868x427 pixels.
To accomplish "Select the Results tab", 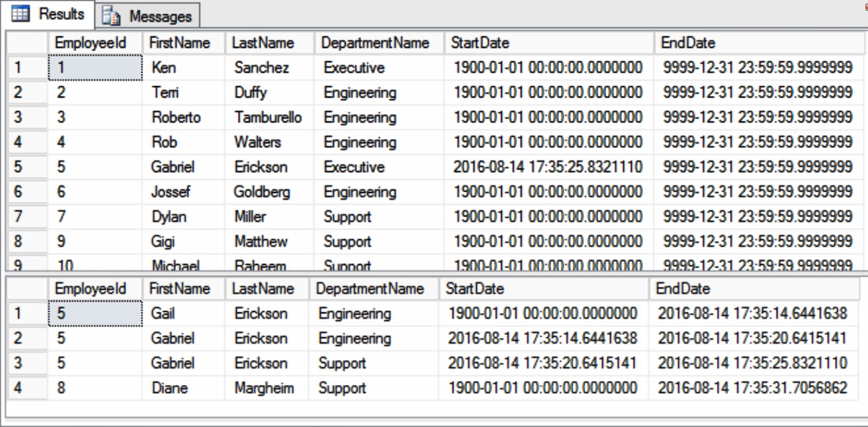I will point(47,15).
